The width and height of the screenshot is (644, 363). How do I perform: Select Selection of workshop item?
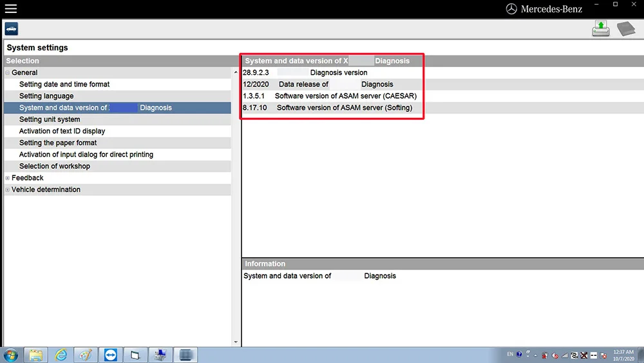(117, 166)
